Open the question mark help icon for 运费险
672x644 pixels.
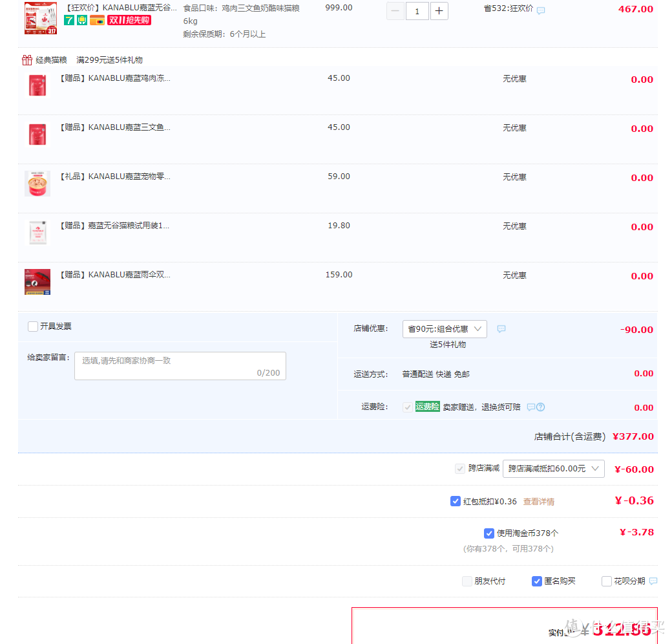[541, 407]
